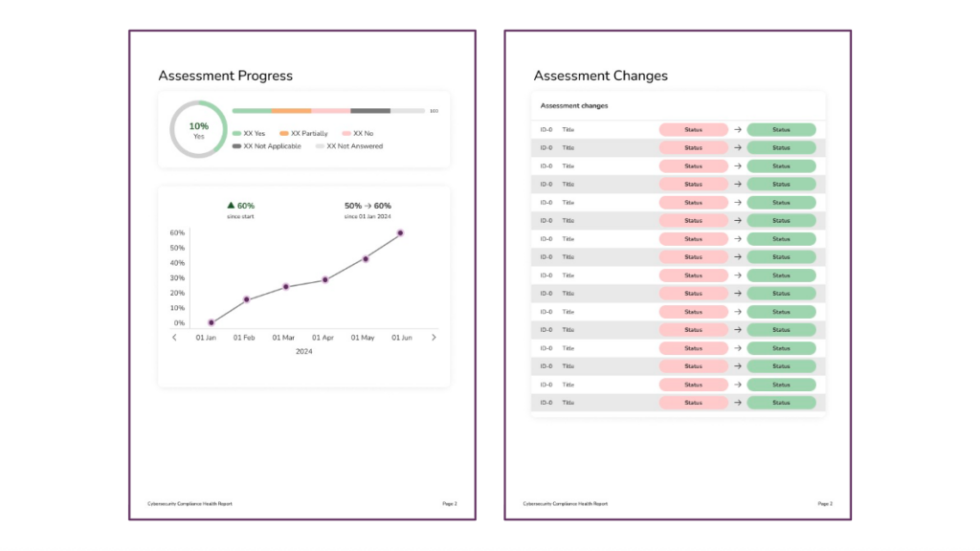Select the 01 Jan data point on the chart

[x=212, y=322]
